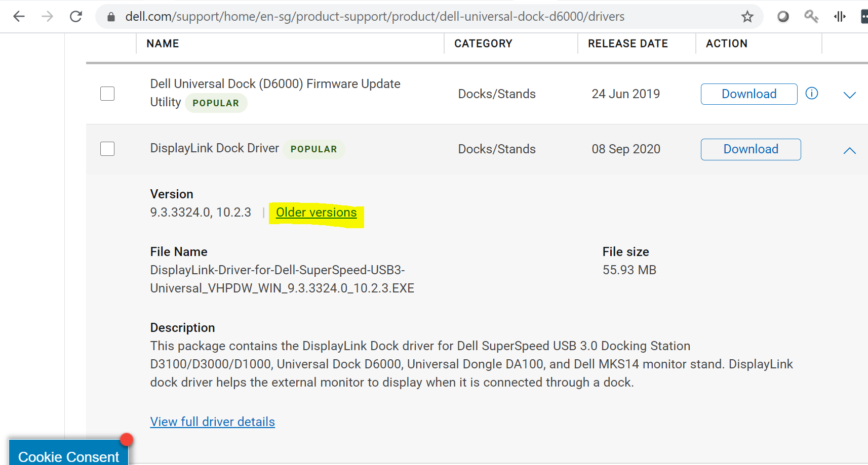Download the DisplayLink Dock Driver

tap(751, 149)
